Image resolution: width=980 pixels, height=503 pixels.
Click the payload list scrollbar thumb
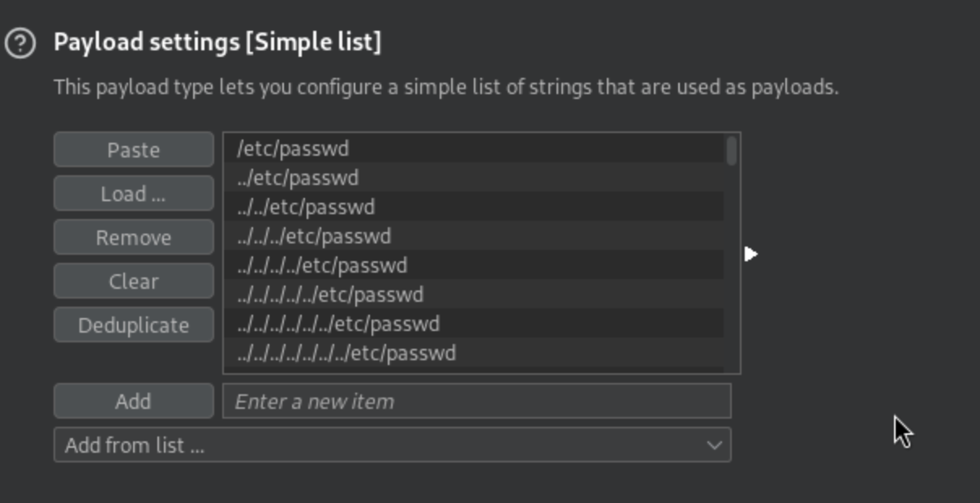(x=732, y=151)
